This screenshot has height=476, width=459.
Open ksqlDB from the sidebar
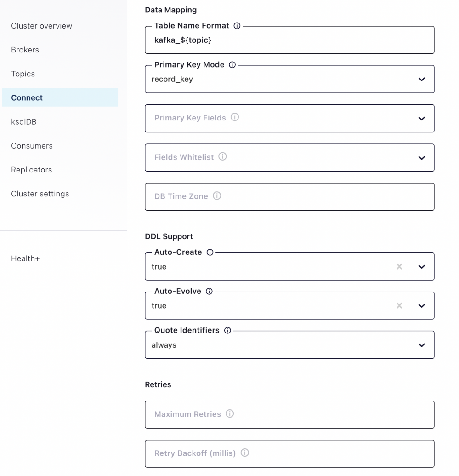click(x=24, y=122)
